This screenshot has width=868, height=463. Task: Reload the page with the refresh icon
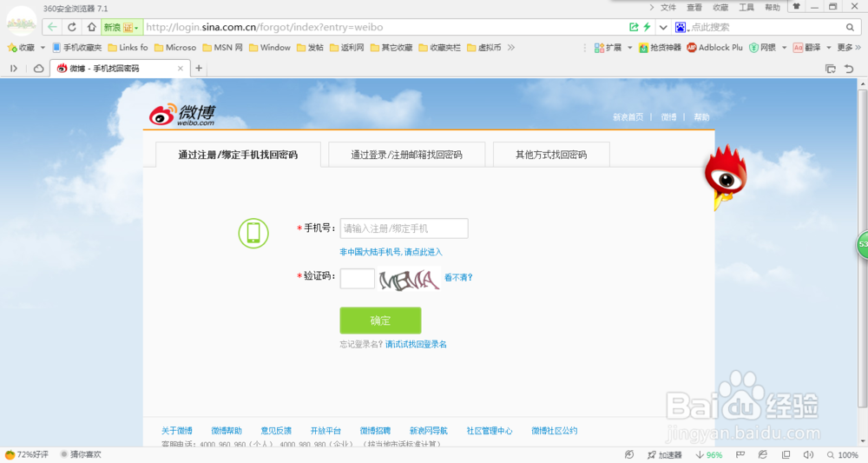pos(72,27)
